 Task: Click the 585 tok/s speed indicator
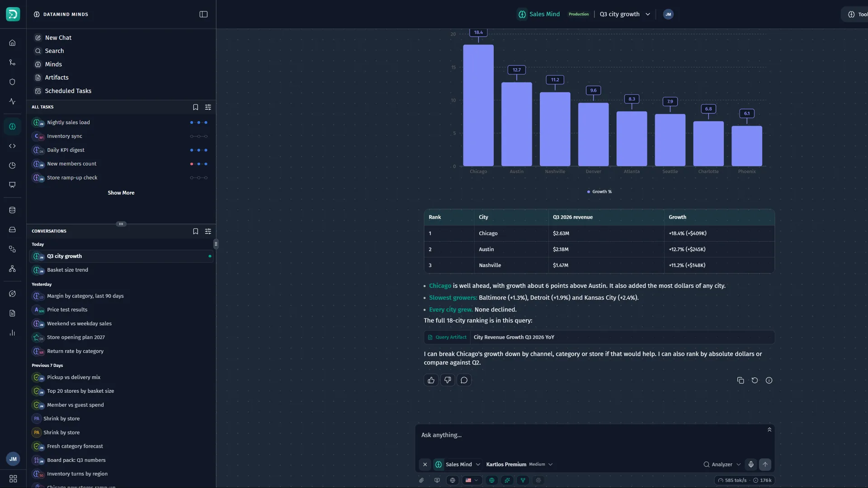(732, 480)
